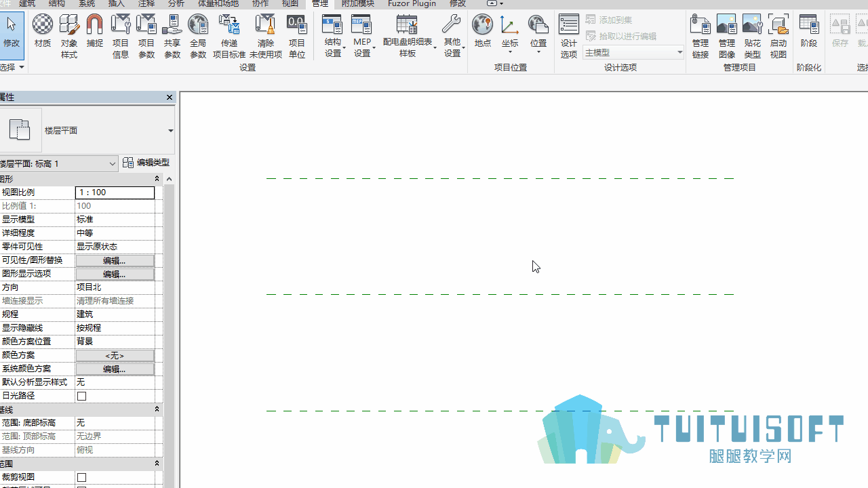Open the Fuzor Plugin tab
Viewport: 868px width, 488px height.
pos(412,3)
